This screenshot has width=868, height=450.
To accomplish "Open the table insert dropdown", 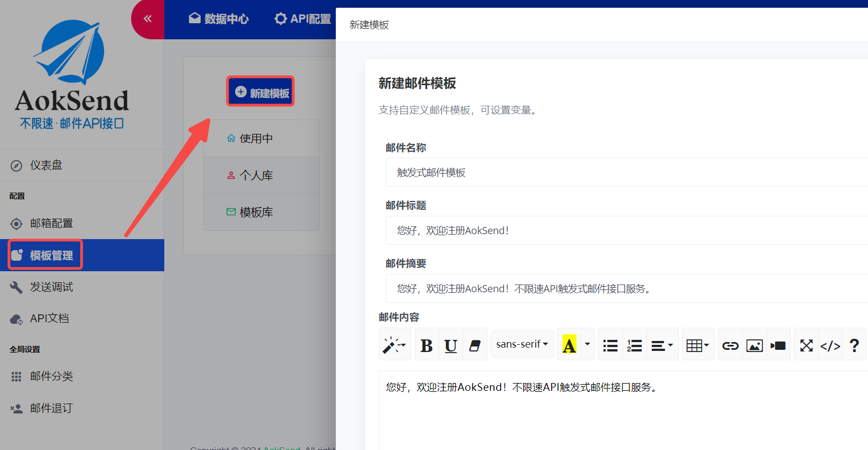I will [698, 345].
